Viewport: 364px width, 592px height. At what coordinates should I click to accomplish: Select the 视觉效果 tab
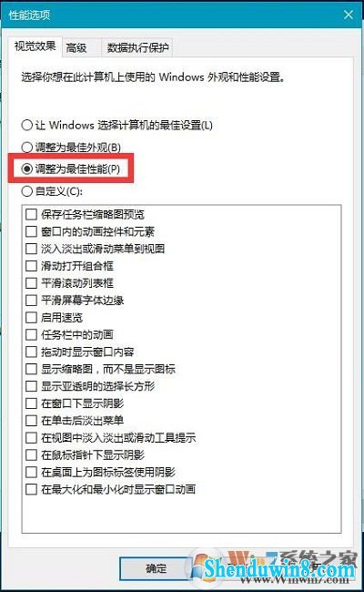pos(35,46)
